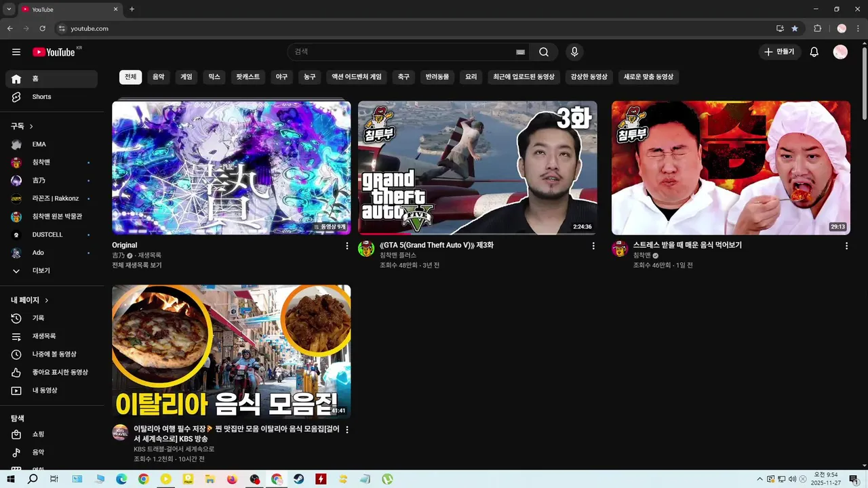This screenshot has height=488, width=868.
Task: Select the 음악 filter chip
Action: point(158,77)
